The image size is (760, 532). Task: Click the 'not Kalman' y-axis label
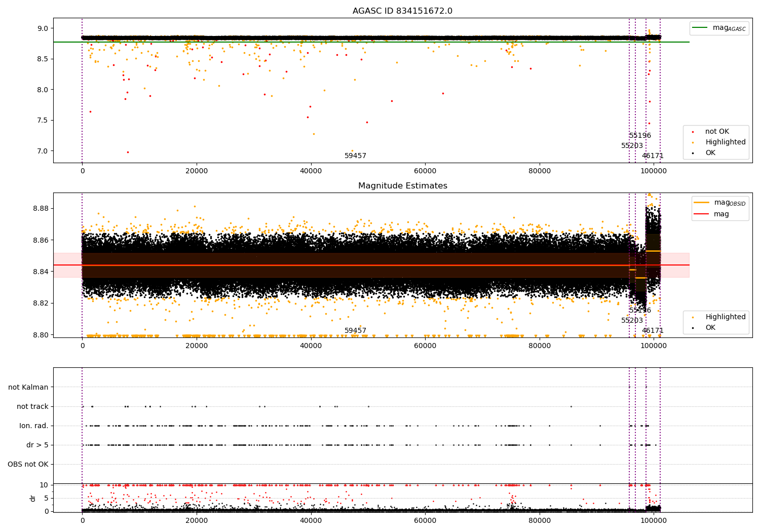28,387
